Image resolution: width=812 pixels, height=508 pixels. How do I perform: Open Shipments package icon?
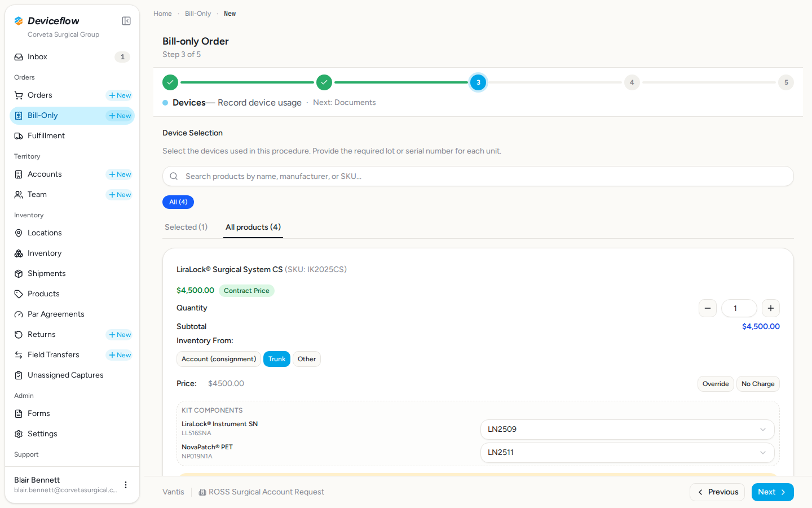pos(19,274)
